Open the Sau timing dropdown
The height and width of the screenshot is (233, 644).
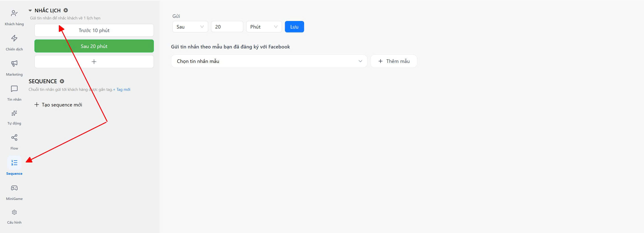[x=190, y=27]
